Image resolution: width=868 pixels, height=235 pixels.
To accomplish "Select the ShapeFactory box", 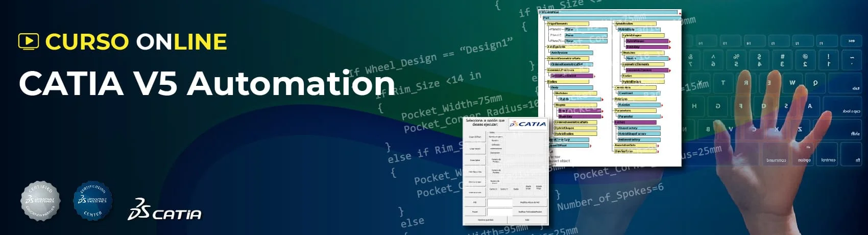I will pyautogui.click(x=639, y=128).
